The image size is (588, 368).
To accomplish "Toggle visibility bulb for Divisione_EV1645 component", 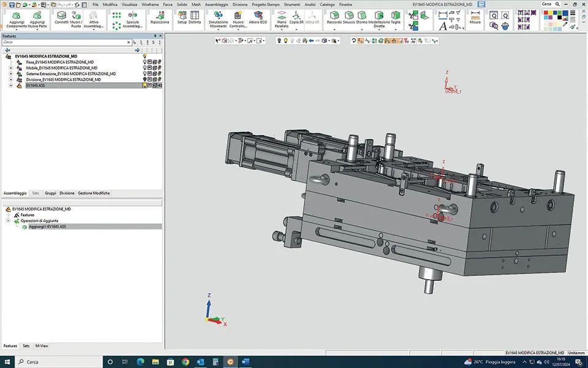I will point(145,80).
